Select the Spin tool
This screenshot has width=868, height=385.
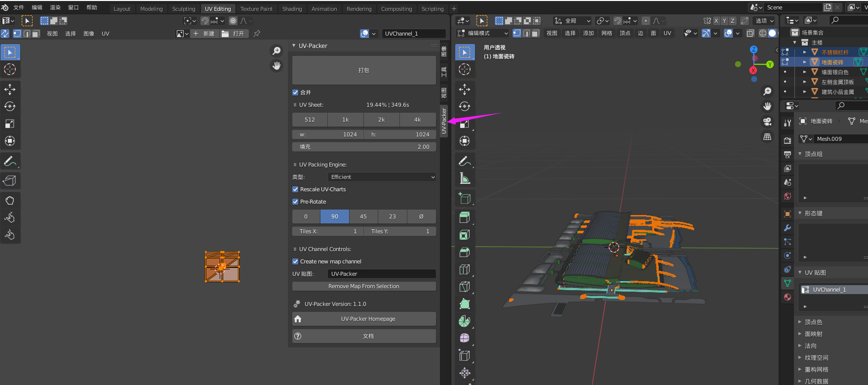click(465, 322)
